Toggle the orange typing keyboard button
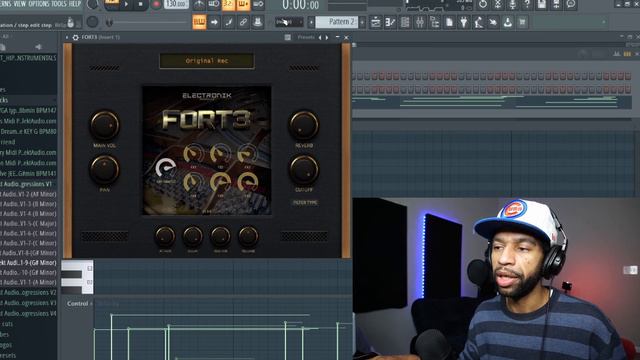 click(199, 22)
